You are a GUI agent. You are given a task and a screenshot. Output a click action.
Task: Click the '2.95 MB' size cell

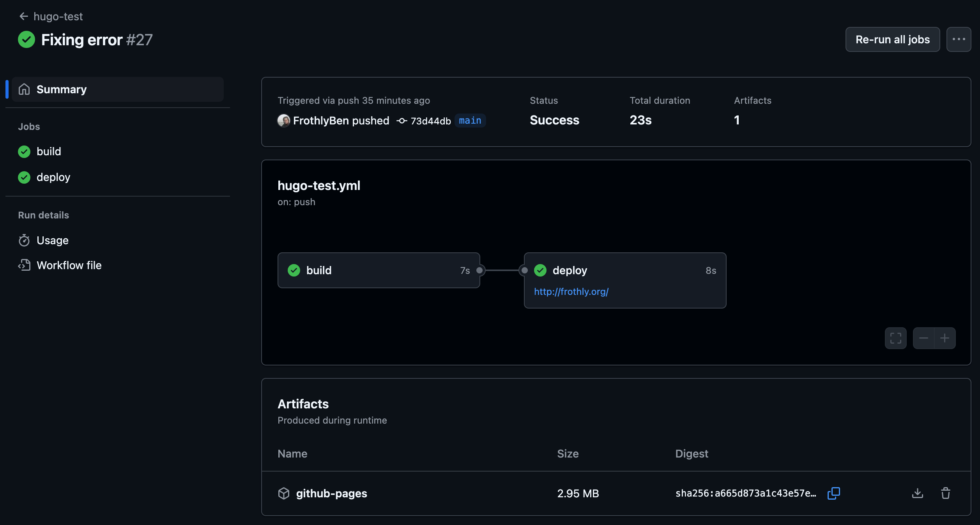[x=578, y=493]
